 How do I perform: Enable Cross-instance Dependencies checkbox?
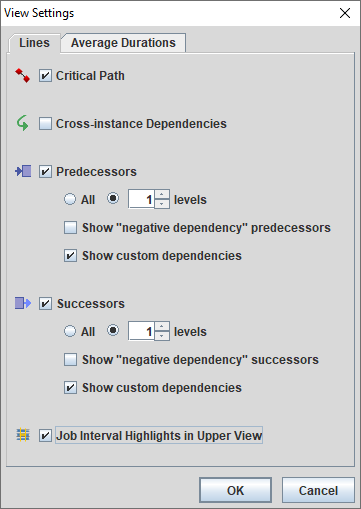[x=45, y=124]
